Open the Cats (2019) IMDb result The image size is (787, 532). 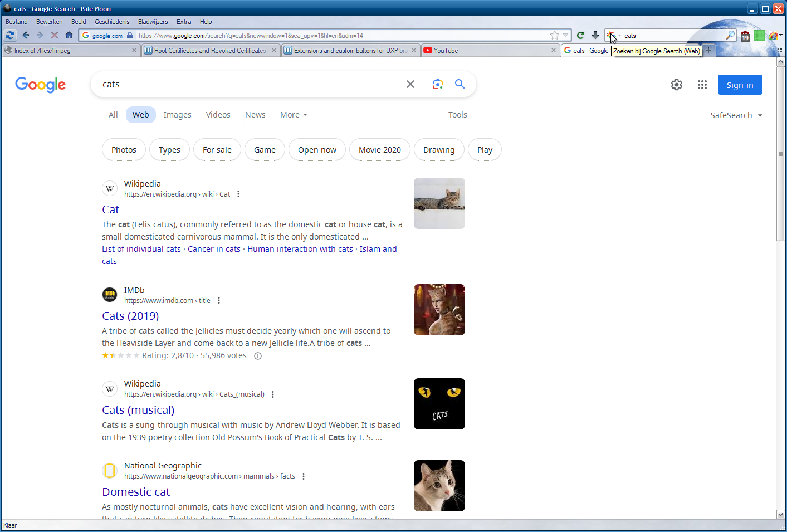pyautogui.click(x=130, y=316)
